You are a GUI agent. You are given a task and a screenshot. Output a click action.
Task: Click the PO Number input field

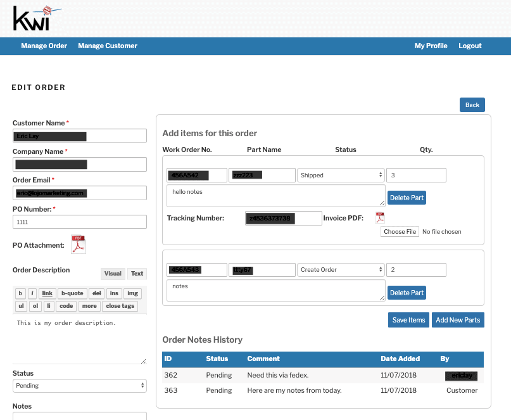click(79, 222)
